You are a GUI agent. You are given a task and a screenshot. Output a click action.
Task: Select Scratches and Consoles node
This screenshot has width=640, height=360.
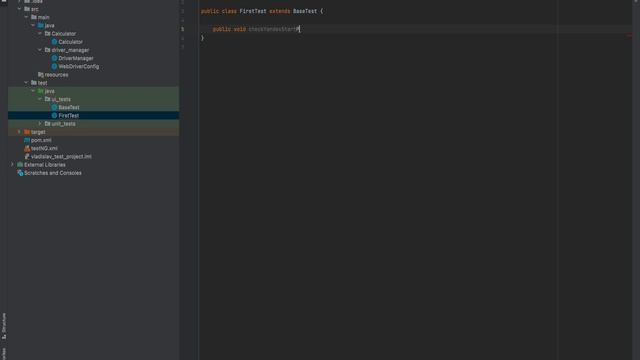53,173
